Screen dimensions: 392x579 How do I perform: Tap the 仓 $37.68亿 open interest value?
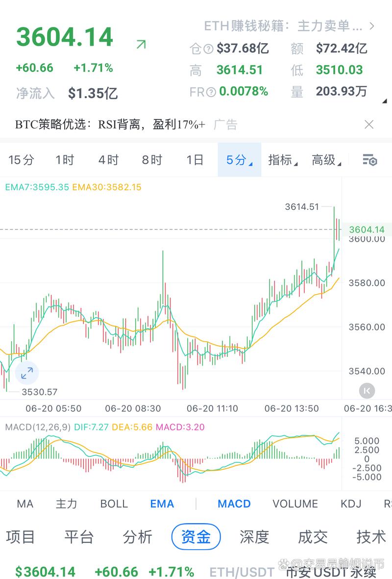tap(243, 49)
